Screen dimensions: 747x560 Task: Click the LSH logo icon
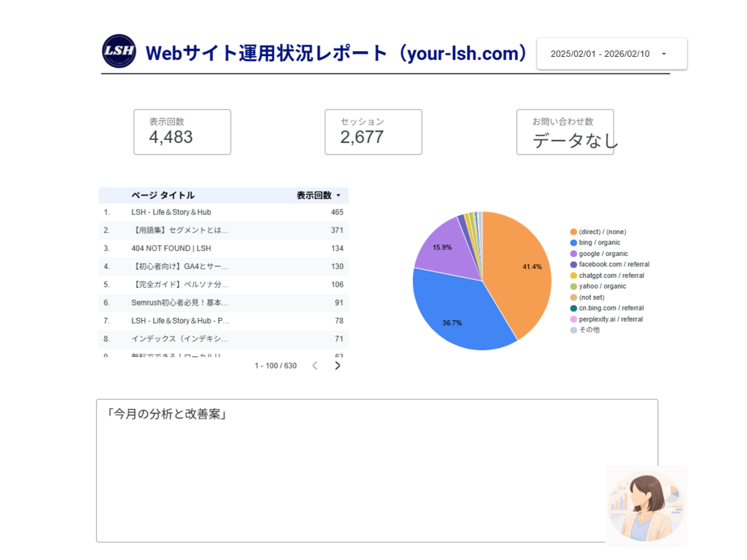[x=119, y=51]
